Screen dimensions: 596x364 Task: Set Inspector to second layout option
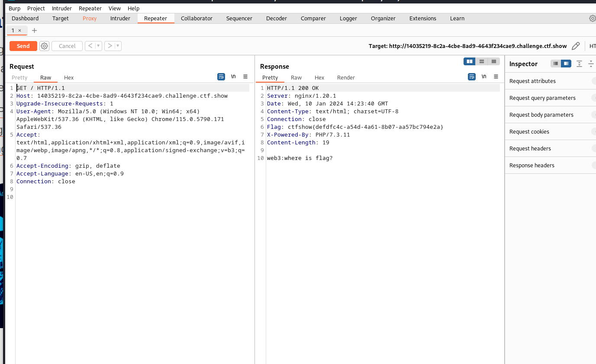[x=566, y=64]
